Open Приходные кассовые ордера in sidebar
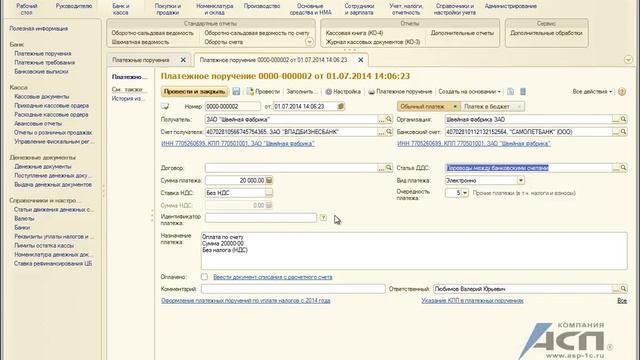Screen dimensions: 640x360 pos(51,105)
